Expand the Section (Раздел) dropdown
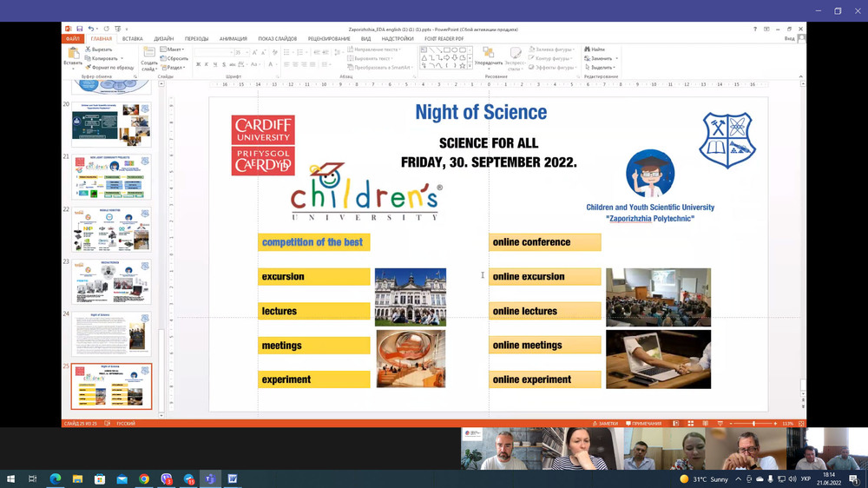 174,67
